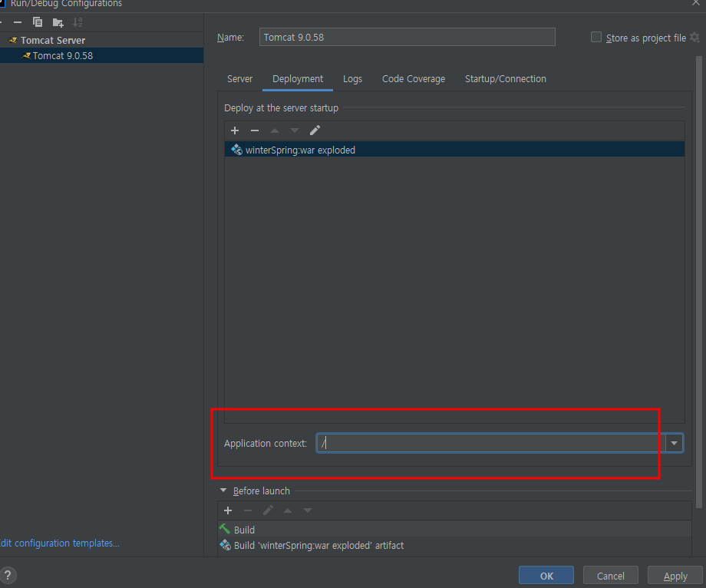Screen dimensions: 706x588
Task: Move Before launch task up
Action: point(288,510)
